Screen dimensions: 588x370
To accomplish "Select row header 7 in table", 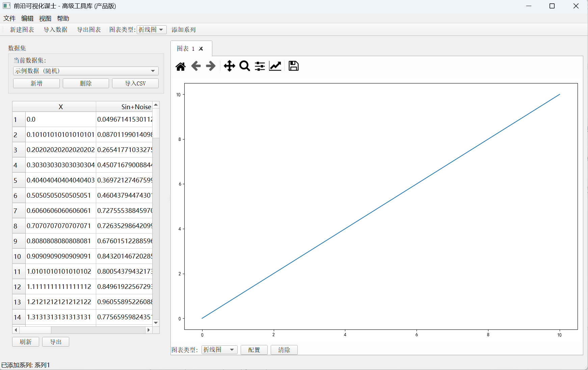I will click(19, 211).
